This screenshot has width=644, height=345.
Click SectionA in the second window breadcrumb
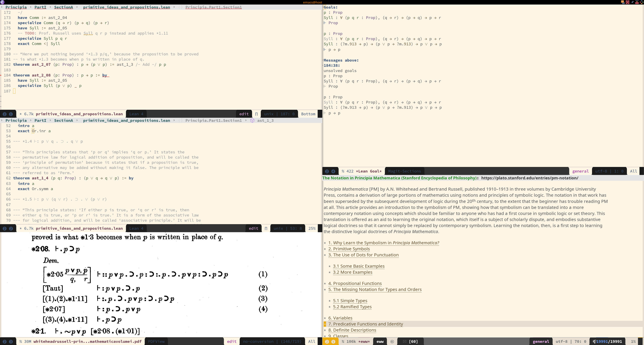(64, 120)
